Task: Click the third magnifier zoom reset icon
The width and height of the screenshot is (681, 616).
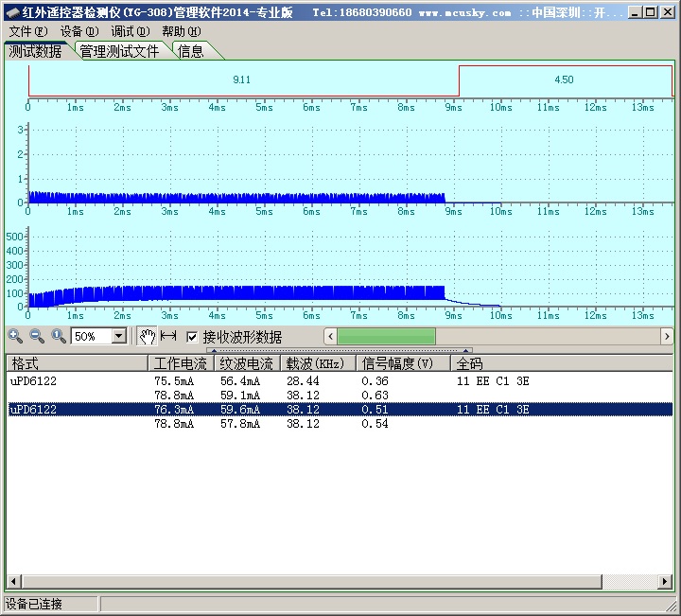Action: (59, 336)
